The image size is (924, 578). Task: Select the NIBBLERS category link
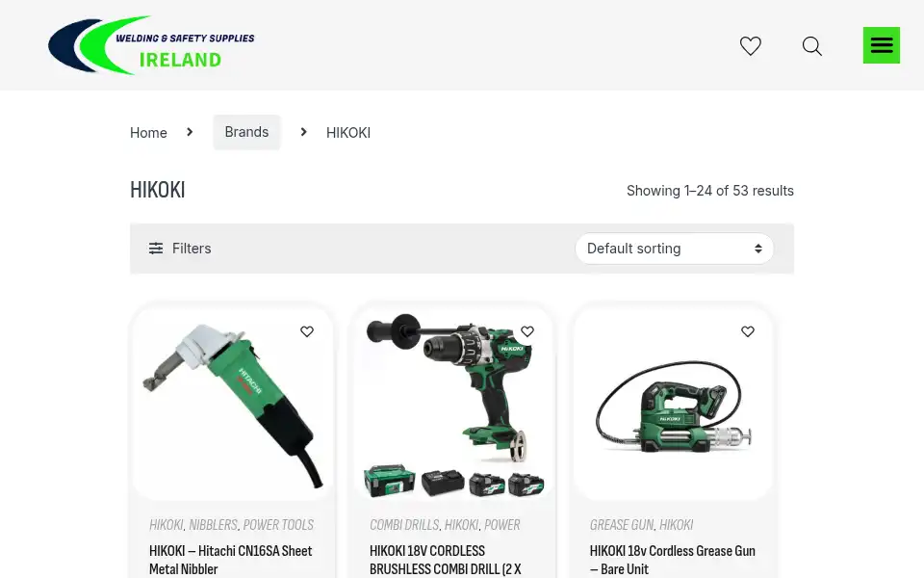point(214,524)
